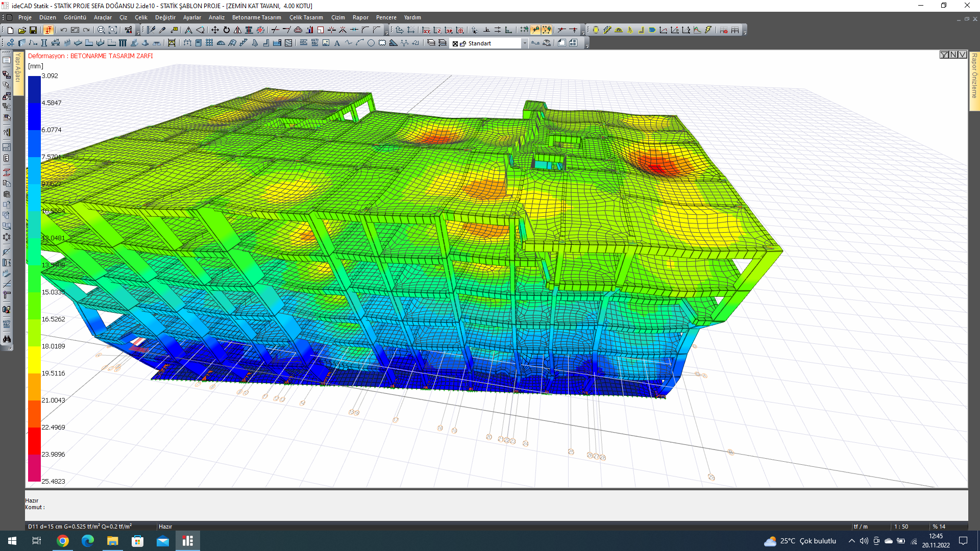Click the lightning bolt analysis icon

pos(708,30)
